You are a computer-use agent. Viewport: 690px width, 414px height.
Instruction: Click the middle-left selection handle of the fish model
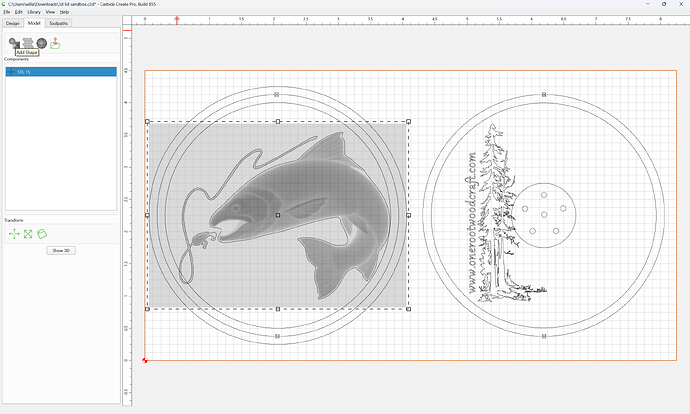coord(147,215)
